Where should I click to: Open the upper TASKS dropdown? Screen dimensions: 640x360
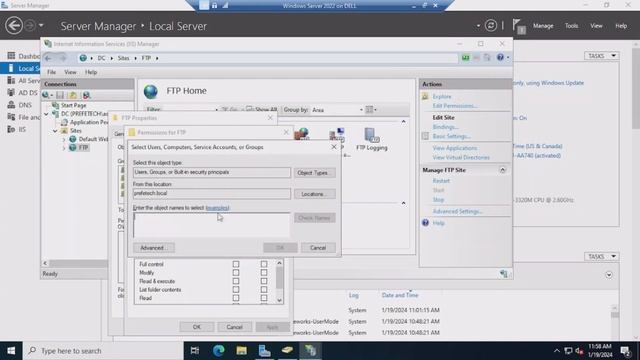pyautogui.click(x=602, y=56)
